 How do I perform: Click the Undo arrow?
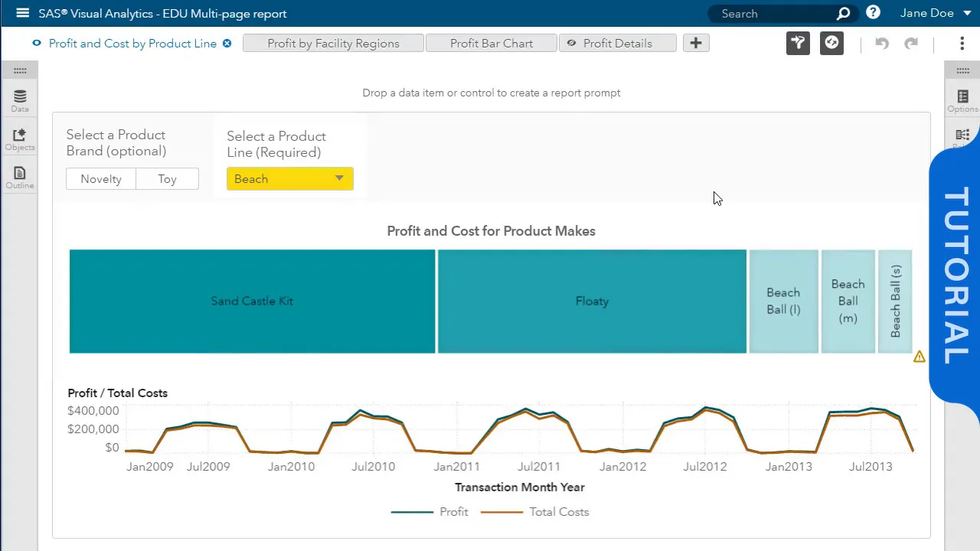882,44
